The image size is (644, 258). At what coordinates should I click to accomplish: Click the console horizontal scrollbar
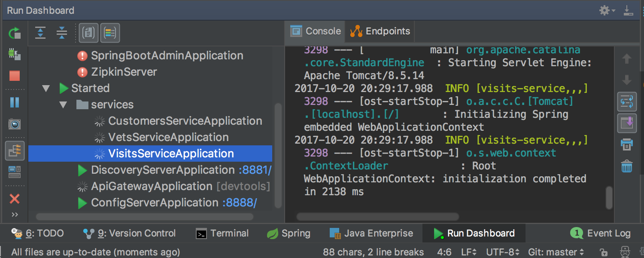(x=378, y=217)
